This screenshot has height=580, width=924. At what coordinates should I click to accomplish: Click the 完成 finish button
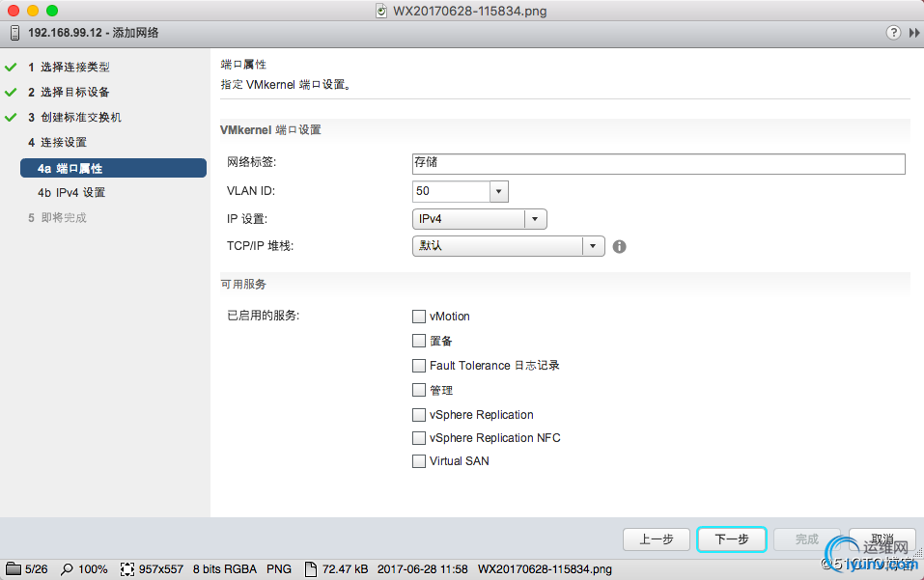click(807, 539)
